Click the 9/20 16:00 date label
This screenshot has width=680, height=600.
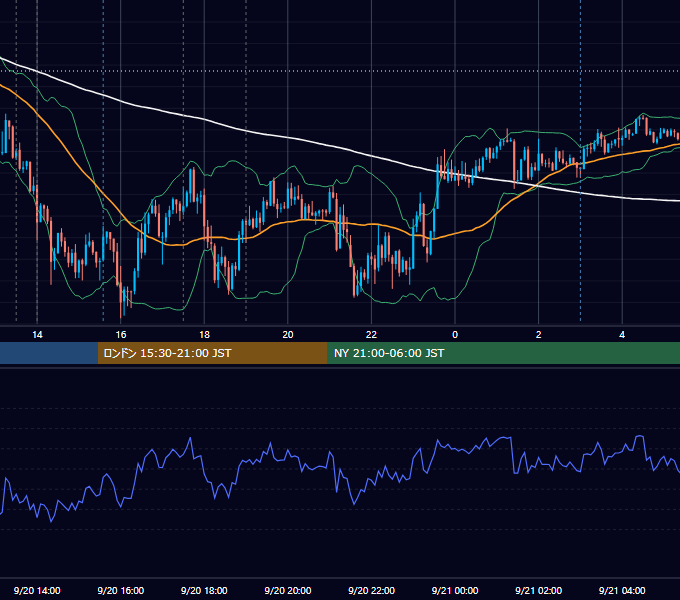tap(121, 590)
